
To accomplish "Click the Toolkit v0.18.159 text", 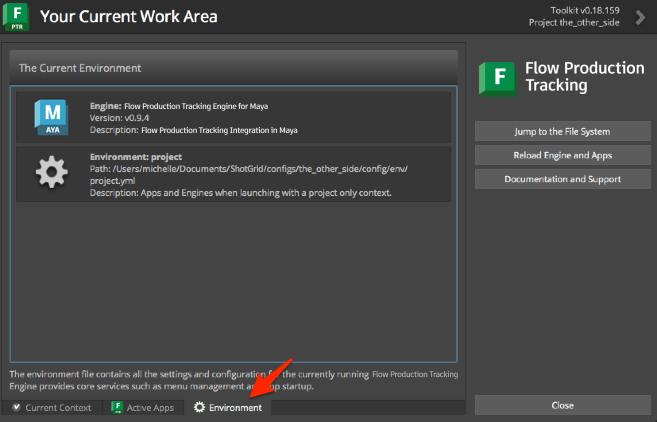I will coord(585,10).
